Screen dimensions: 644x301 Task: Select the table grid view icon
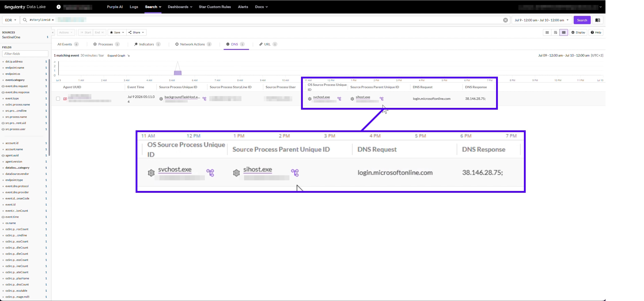coord(564,32)
